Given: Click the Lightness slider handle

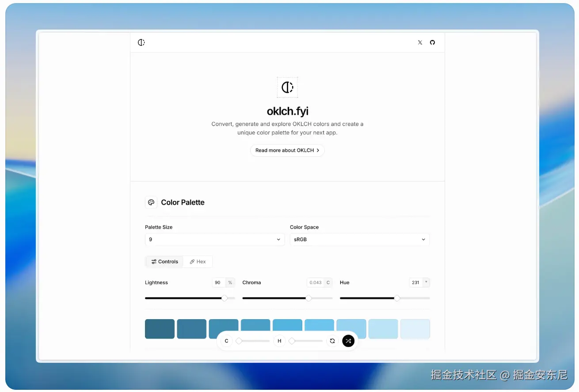Looking at the screenshot, I should [225, 298].
